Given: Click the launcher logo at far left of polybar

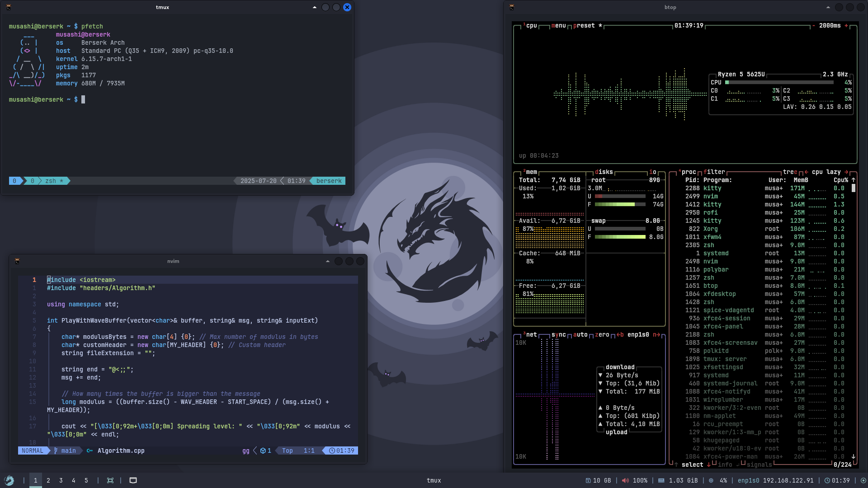Looking at the screenshot, I should 9,480.
